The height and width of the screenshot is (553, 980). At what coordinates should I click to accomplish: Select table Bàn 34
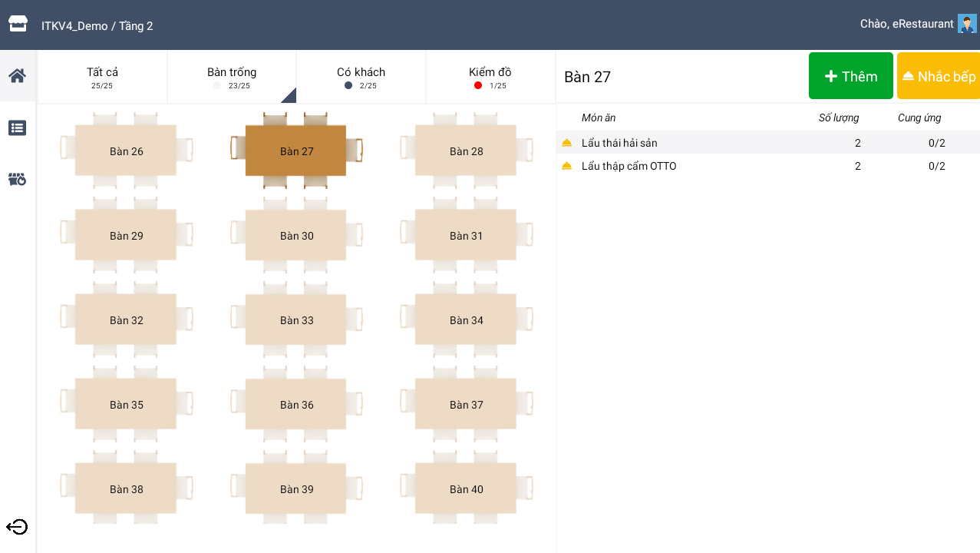point(467,320)
